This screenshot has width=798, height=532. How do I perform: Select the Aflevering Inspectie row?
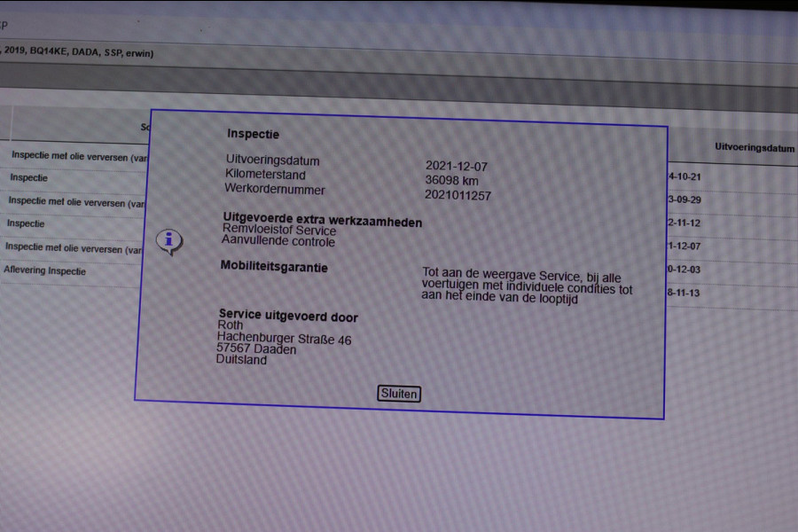point(45,270)
